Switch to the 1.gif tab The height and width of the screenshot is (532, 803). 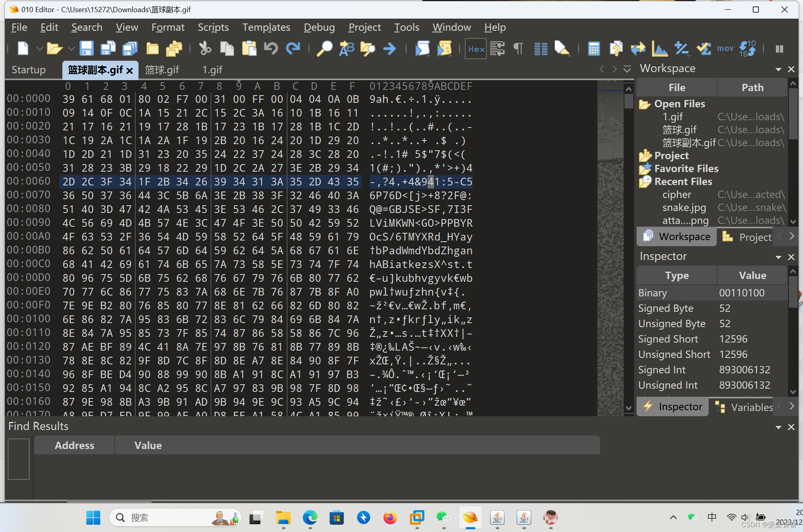tap(212, 70)
